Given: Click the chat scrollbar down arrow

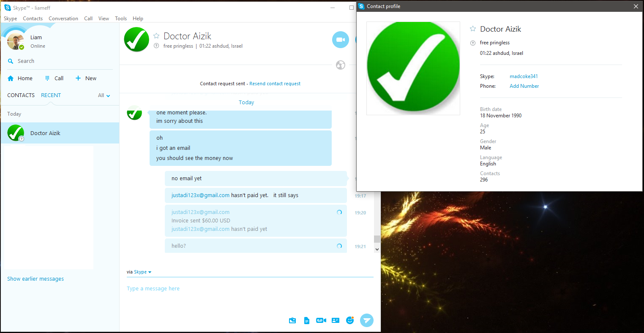Looking at the screenshot, I should pyautogui.click(x=377, y=249).
